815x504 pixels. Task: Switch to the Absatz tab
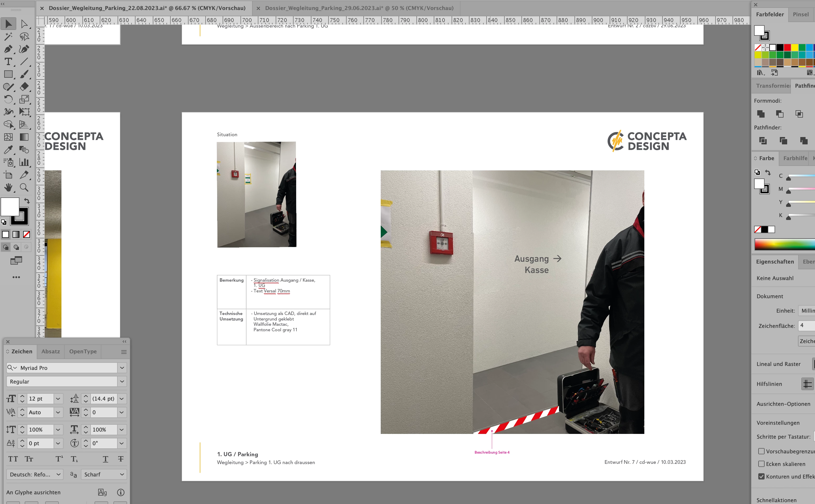(x=51, y=351)
